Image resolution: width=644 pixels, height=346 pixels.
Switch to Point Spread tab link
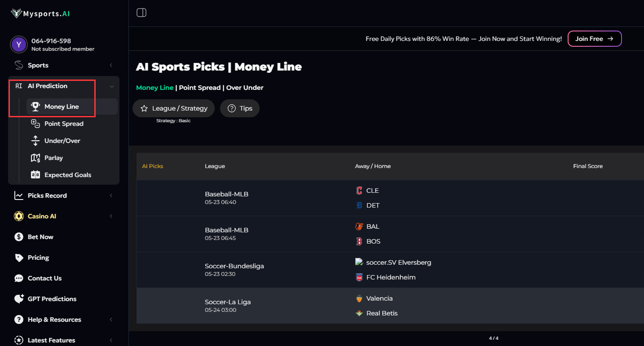[200, 88]
